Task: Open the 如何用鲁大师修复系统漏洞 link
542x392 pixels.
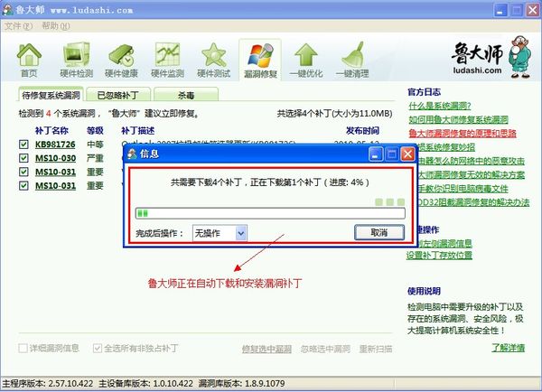Action: (x=458, y=119)
